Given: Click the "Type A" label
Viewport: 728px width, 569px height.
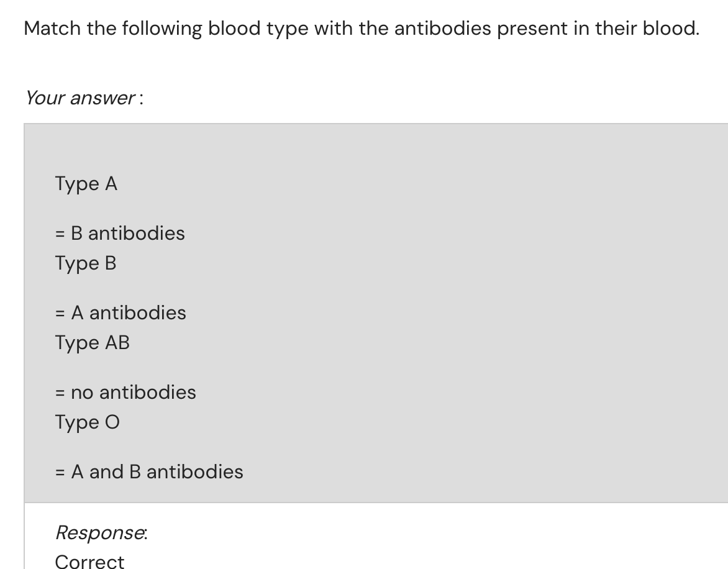Looking at the screenshot, I should [x=86, y=184].
